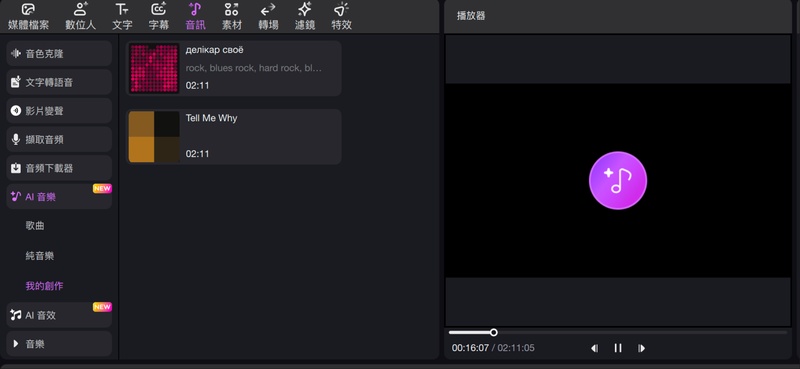Screen dimensions: 800x369
Task: Click the NEW badge on AI 音效
Action: [x=102, y=307]
